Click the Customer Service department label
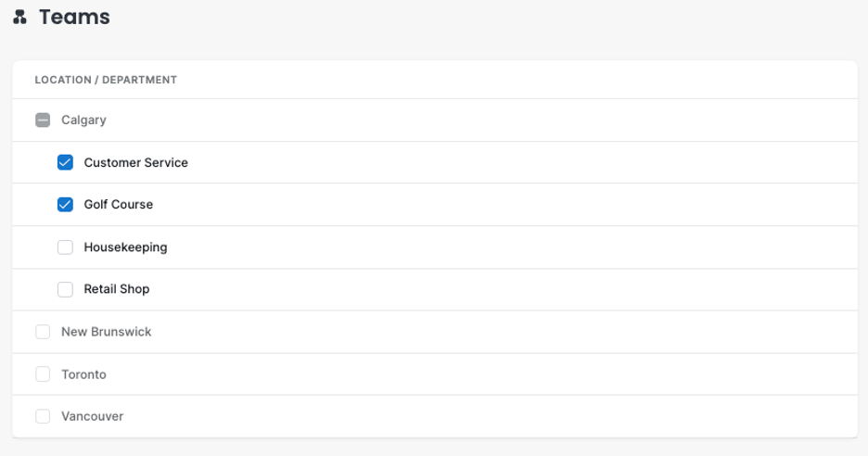Image resolution: width=868 pixels, height=456 pixels. point(136,162)
